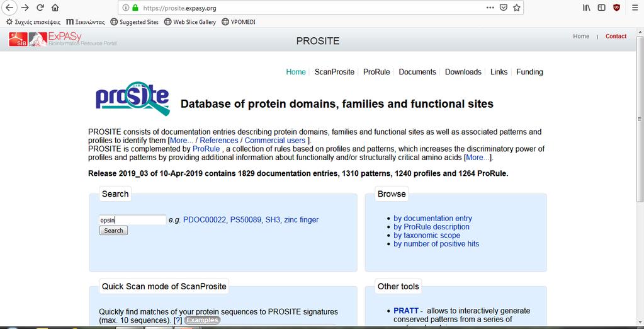Open the Downloads navigation tab

tap(463, 72)
